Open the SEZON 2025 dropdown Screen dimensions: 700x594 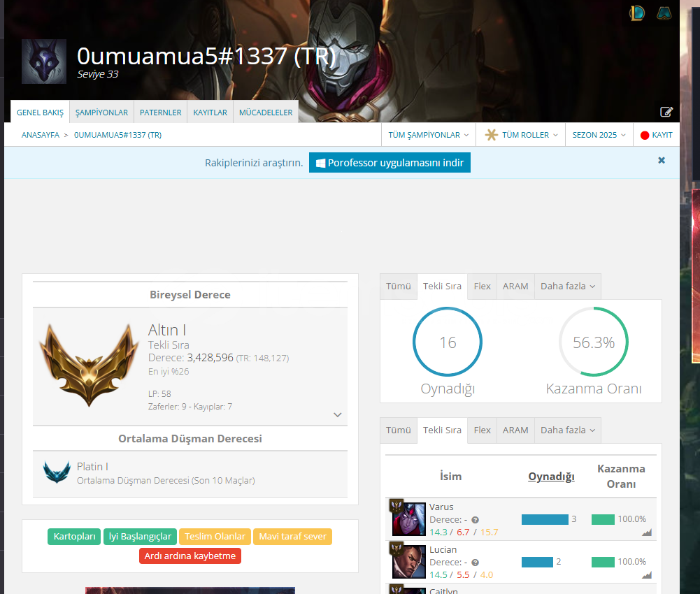pos(599,135)
